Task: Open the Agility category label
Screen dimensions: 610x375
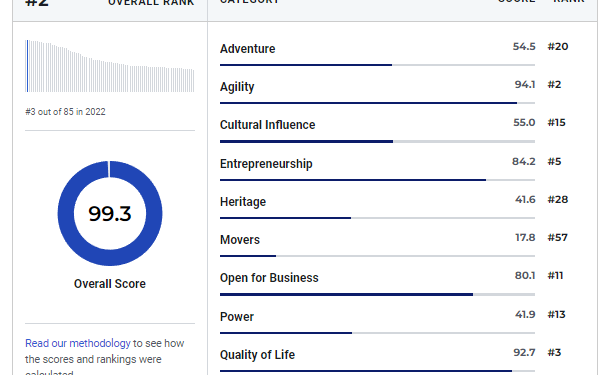Action: click(x=237, y=87)
